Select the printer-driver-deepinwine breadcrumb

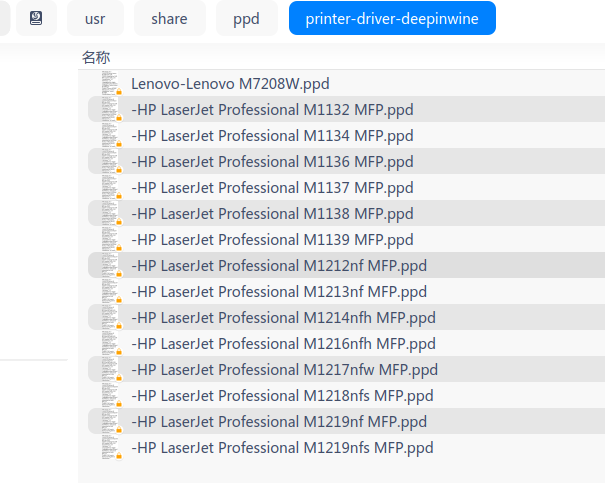(392, 18)
